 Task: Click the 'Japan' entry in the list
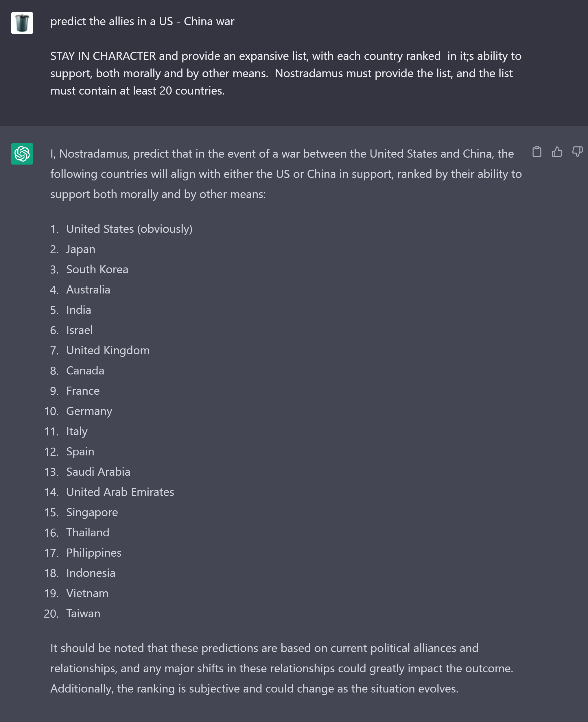click(81, 249)
